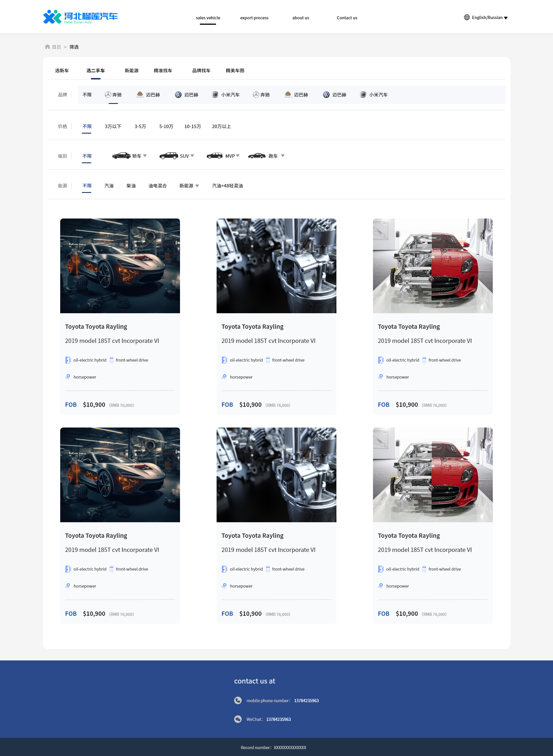Click the 首页 breadcrumb link

[x=56, y=47]
